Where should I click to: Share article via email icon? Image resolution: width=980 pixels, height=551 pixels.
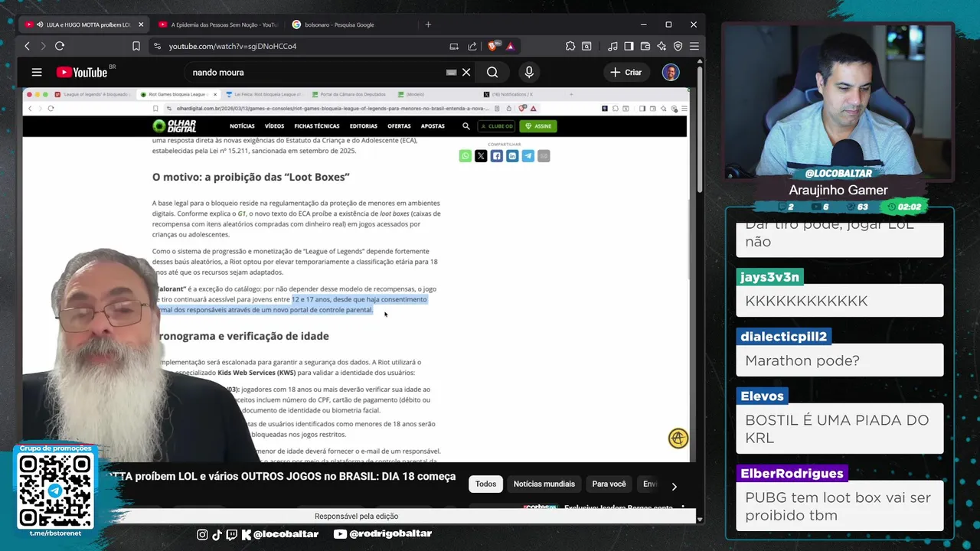(544, 156)
